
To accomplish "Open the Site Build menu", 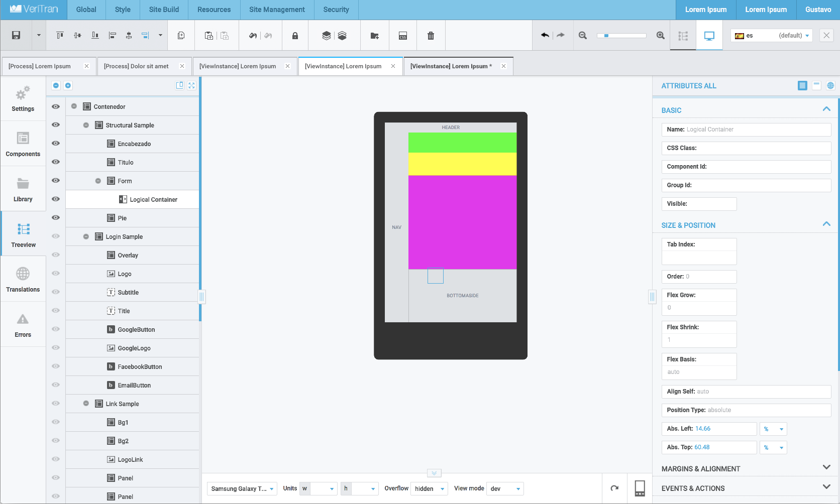I will click(164, 10).
